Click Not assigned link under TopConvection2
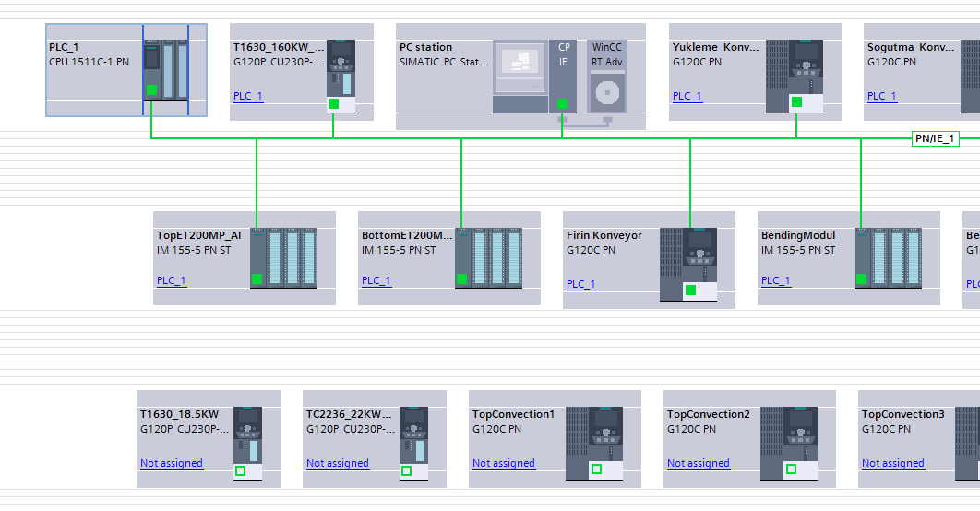This screenshot has height=511, width=980. pos(699,463)
